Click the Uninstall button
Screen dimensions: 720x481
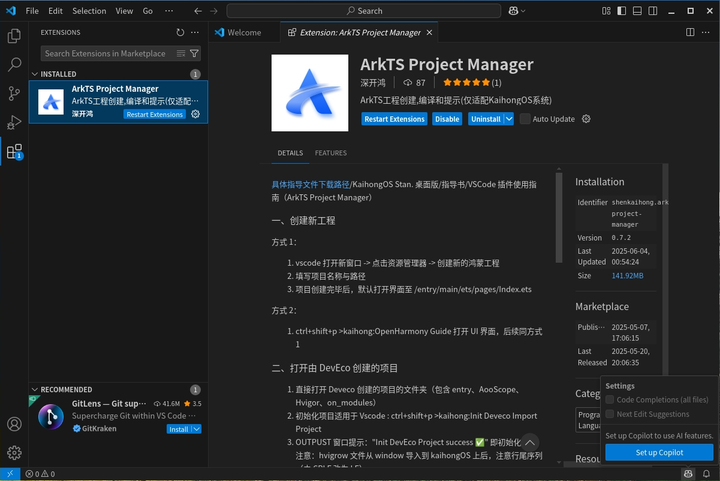coord(486,119)
